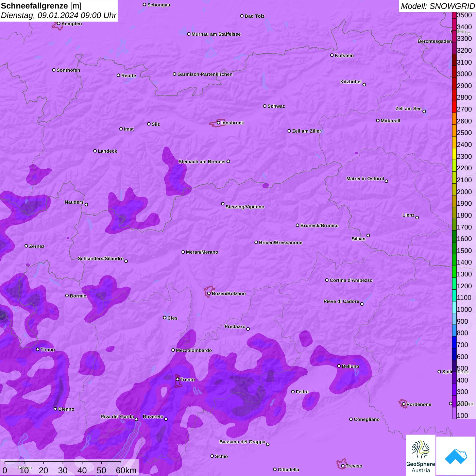The image size is (476, 476).
Task: Click the Schneefallgrenze [m] title
Action: coord(41,6)
